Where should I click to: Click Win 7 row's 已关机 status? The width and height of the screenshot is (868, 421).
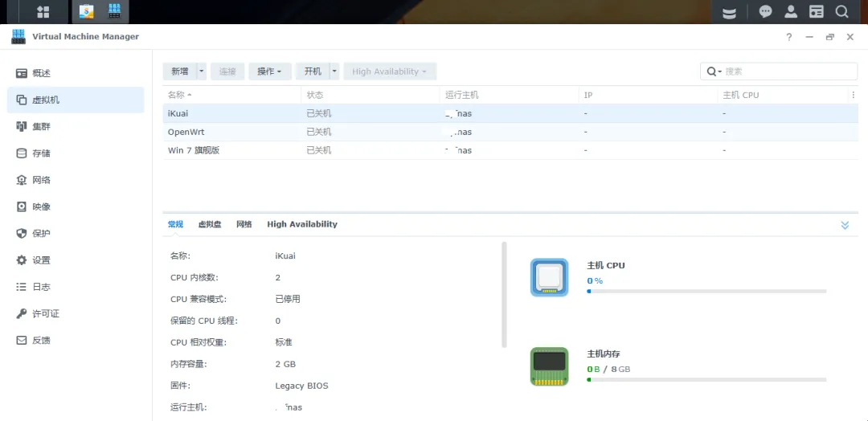click(x=319, y=150)
